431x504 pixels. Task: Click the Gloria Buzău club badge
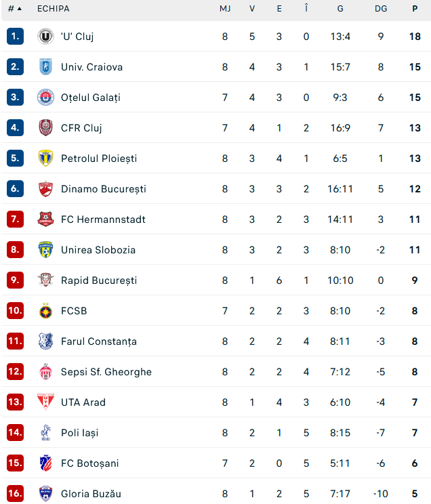click(x=45, y=494)
